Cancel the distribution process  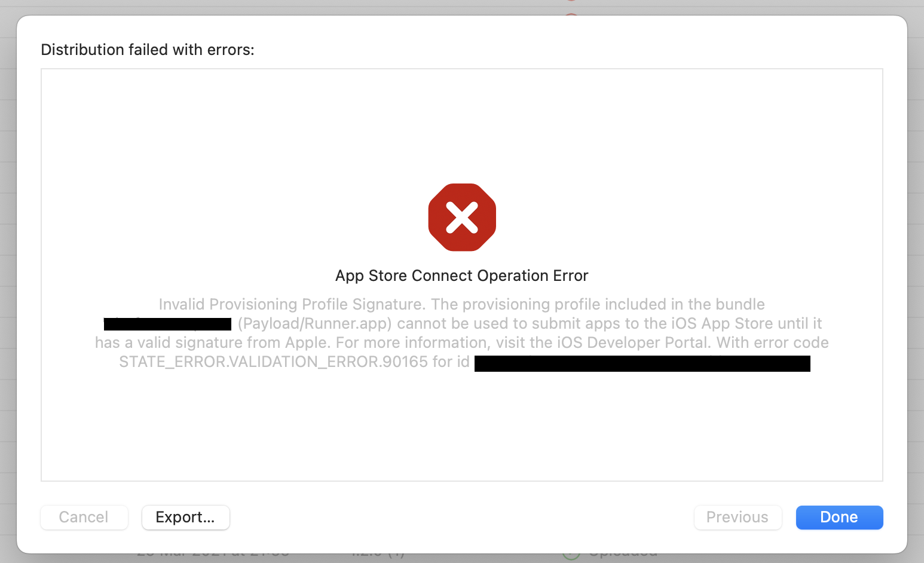(84, 517)
